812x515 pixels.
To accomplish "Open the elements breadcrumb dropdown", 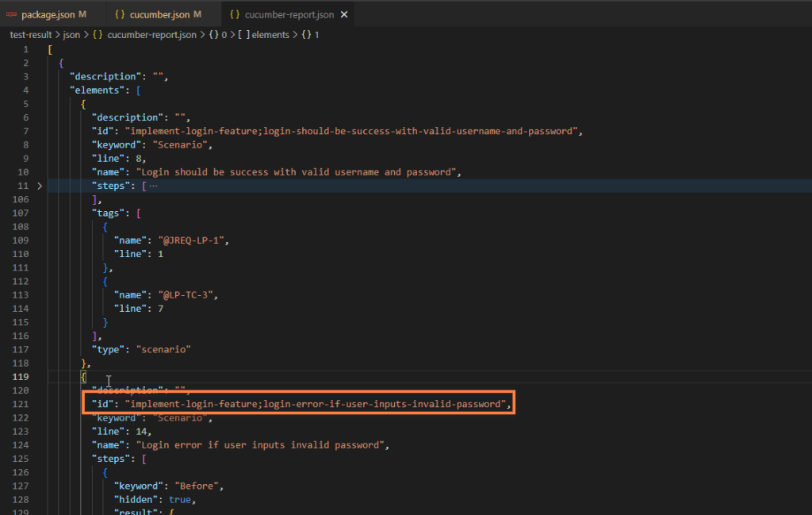I will pyautogui.click(x=270, y=35).
